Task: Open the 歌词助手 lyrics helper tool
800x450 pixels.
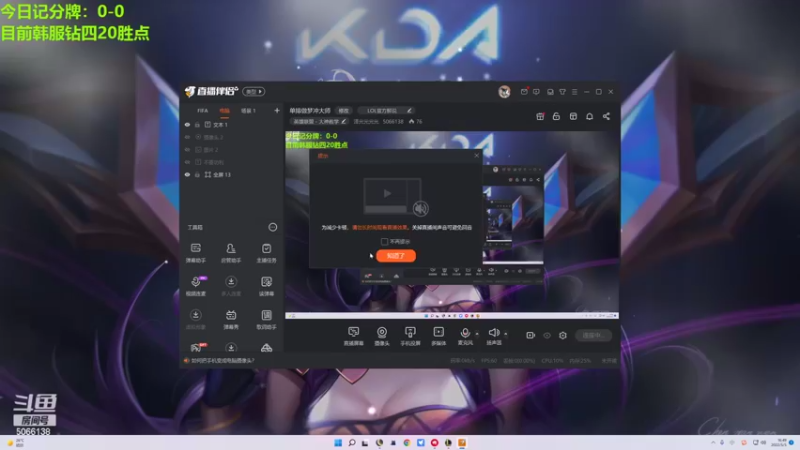Action: click(266, 319)
